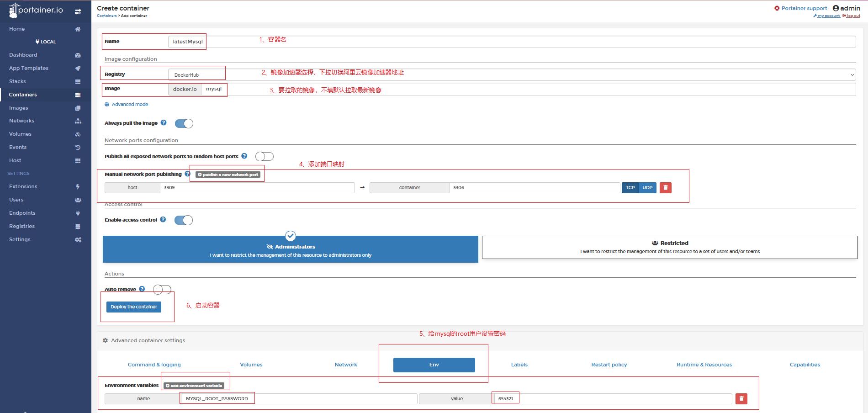The image size is (868, 413).
Task: Click Endpoints plug icon
Action: 78,213
